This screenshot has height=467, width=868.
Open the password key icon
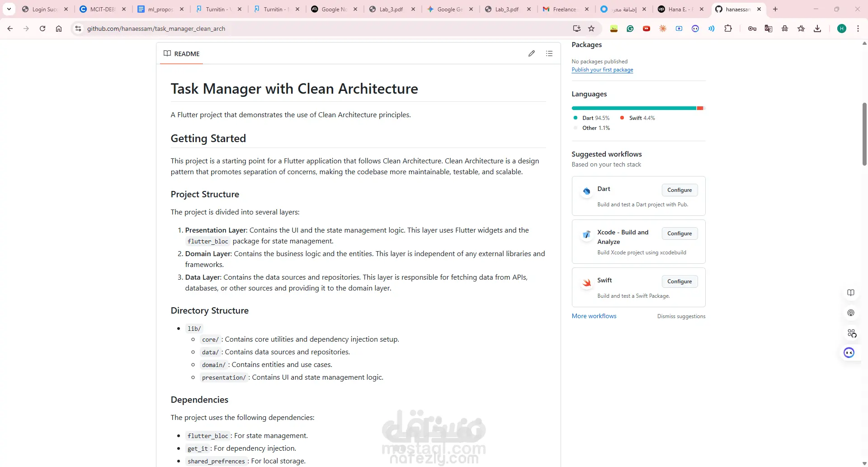point(752,29)
